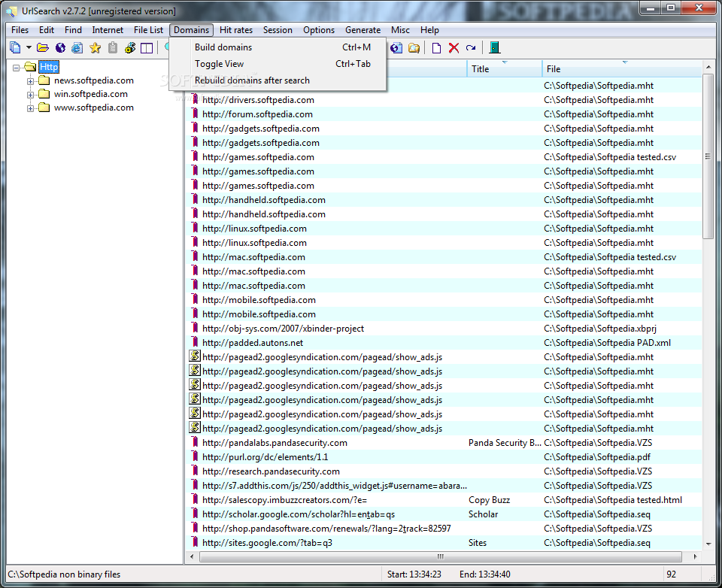This screenshot has height=588, width=722.
Task: Select the shop.pandasoftware.com renewals row
Action: pyautogui.click(x=444, y=528)
